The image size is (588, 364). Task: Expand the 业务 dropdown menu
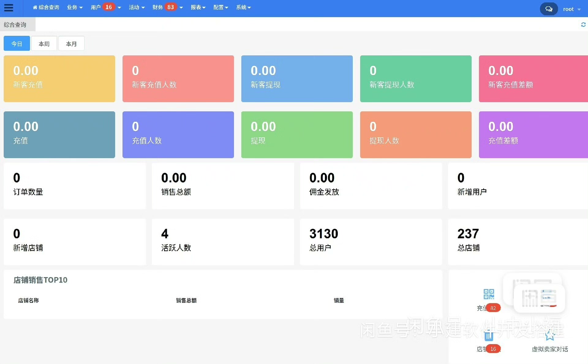[75, 7]
